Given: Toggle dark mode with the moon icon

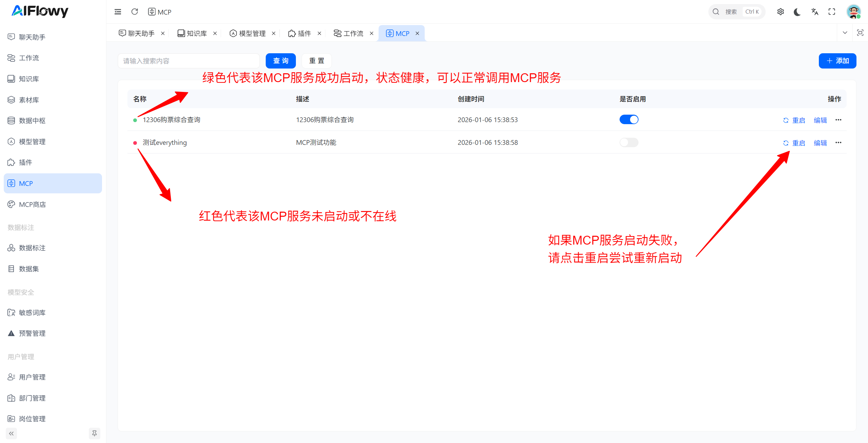Looking at the screenshot, I should pyautogui.click(x=797, y=11).
